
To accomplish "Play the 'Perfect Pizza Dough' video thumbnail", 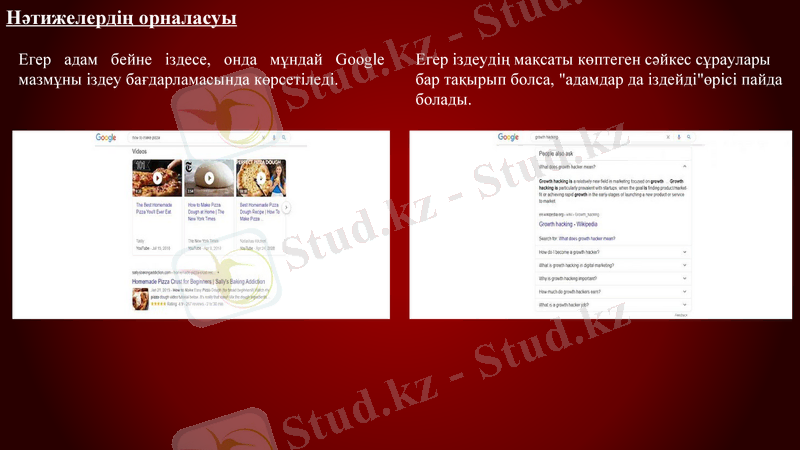I will [x=261, y=178].
